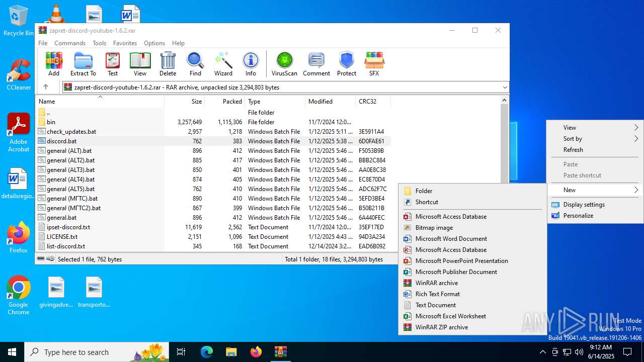Image resolution: width=644 pixels, height=362 pixels.
Task: Sort by the CRC32 column header
Action: tap(373, 101)
